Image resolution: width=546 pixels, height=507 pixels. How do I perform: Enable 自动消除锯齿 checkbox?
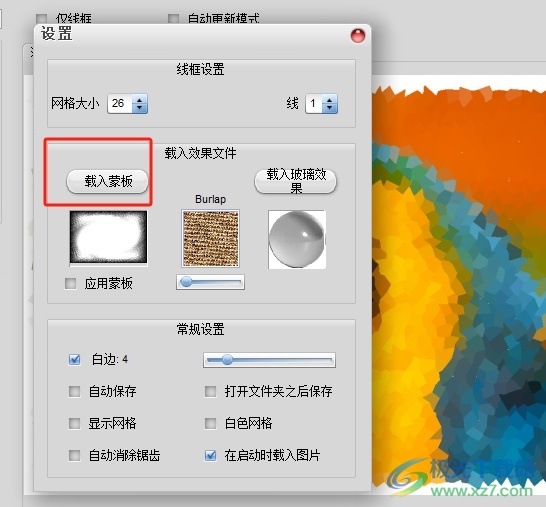75,455
